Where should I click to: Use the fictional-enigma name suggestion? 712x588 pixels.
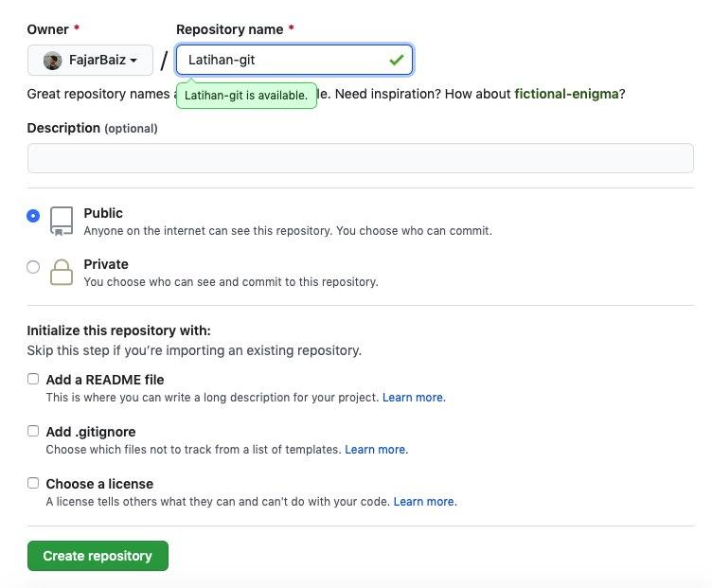pos(566,94)
